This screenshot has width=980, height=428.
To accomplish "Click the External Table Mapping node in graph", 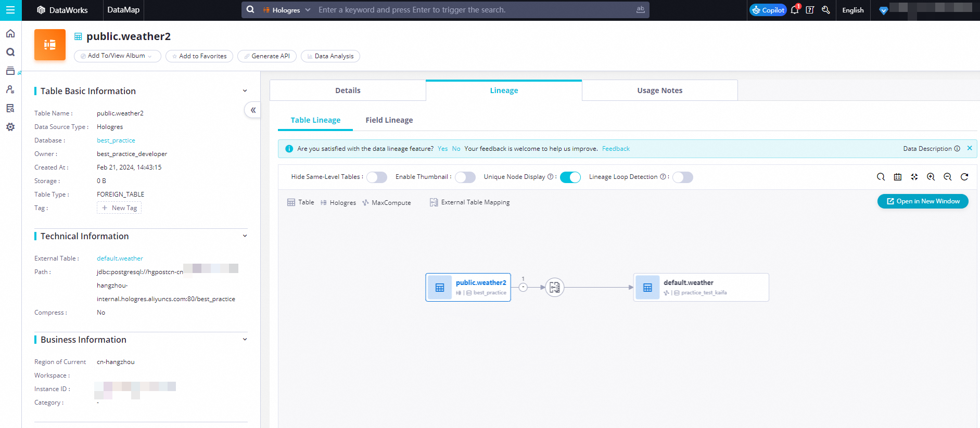I will (555, 287).
